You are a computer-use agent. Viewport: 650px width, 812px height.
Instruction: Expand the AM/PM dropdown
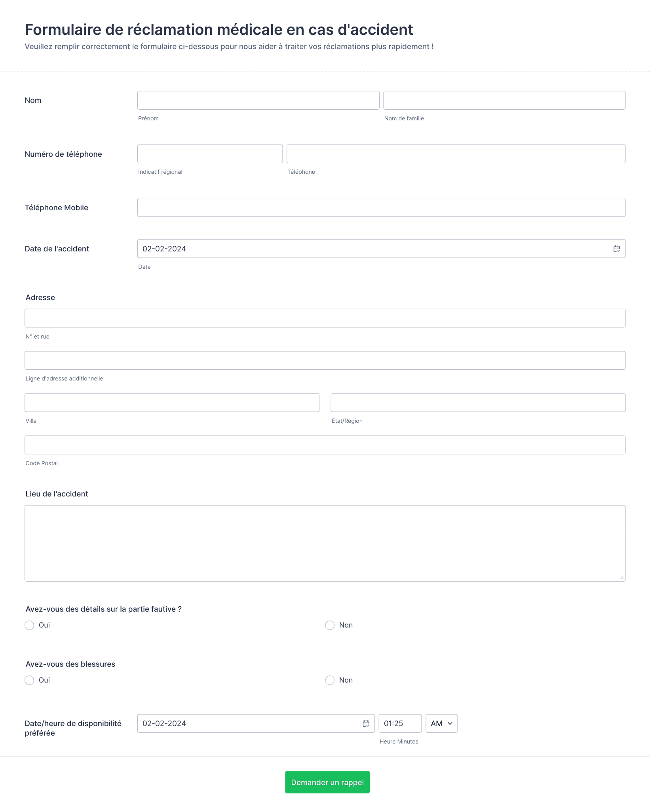tap(441, 723)
